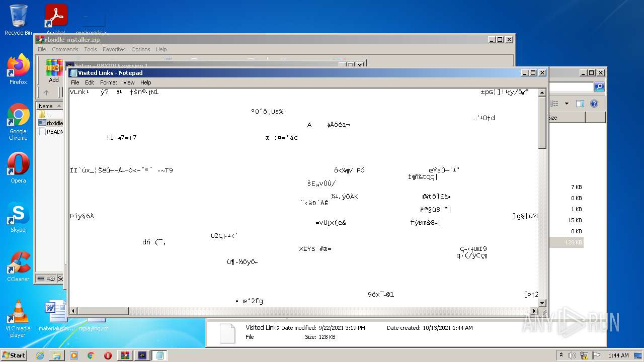Open the Skype desktop icon
644x362 pixels.
(x=18, y=218)
